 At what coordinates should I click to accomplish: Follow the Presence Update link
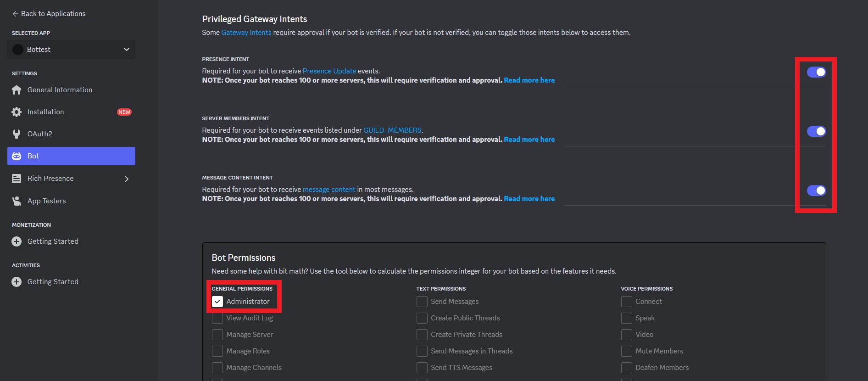click(x=329, y=71)
